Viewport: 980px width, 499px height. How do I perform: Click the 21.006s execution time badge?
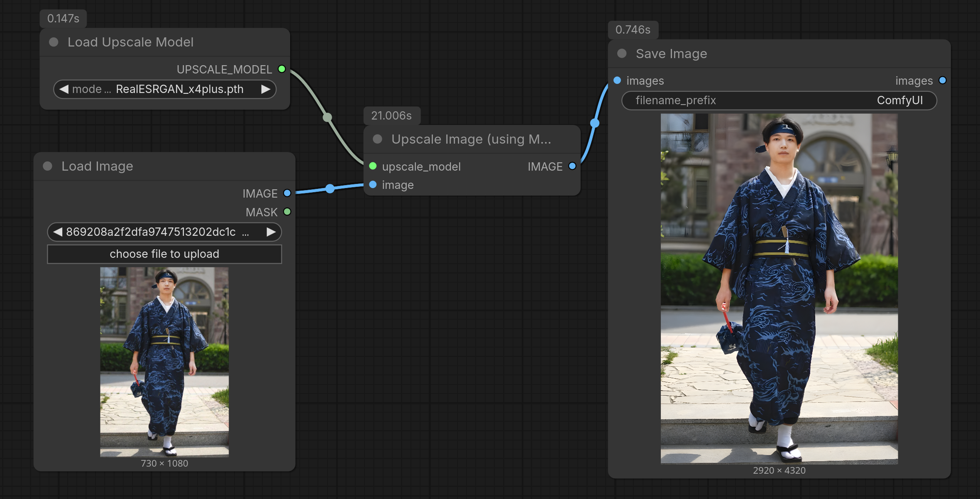(391, 115)
